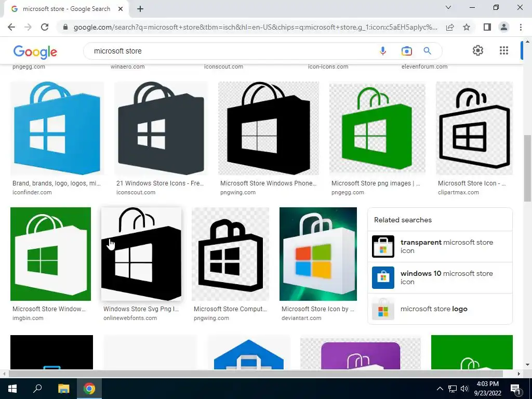Click the Chrome back arrow

pyautogui.click(x=11, y=27)
